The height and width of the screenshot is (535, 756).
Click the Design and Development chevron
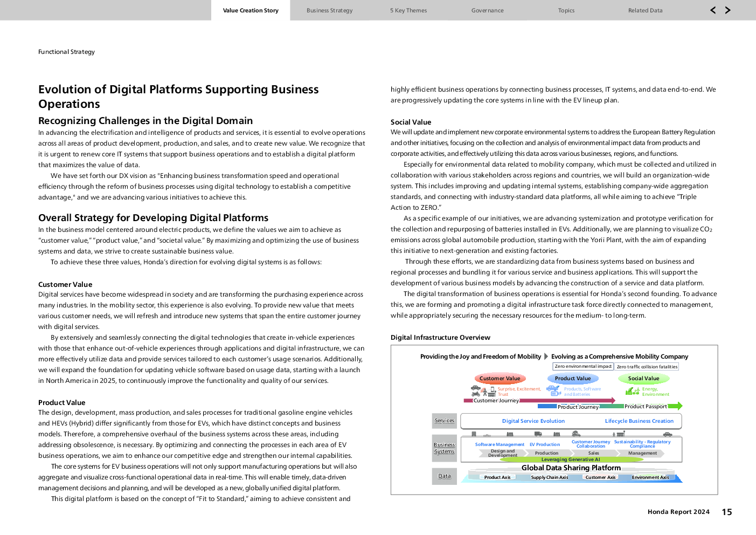503,454
